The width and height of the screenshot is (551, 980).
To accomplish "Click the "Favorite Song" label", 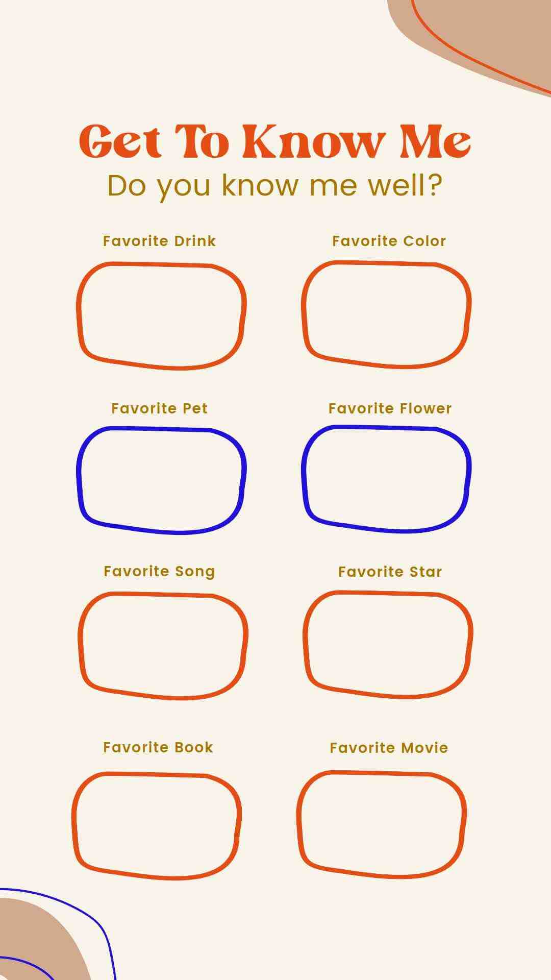I will (x=159, y=571).
